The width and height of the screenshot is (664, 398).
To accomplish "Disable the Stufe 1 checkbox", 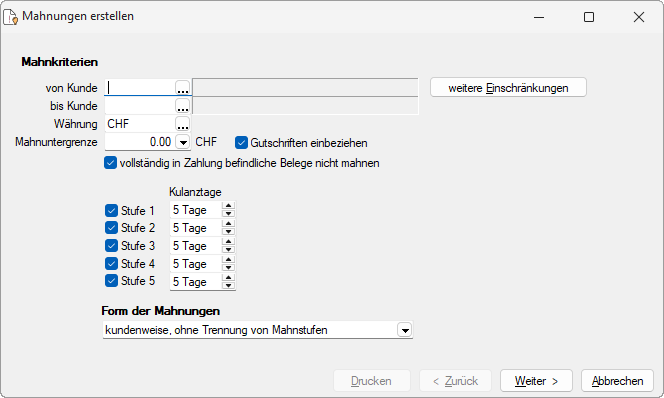I will point(111,210).
